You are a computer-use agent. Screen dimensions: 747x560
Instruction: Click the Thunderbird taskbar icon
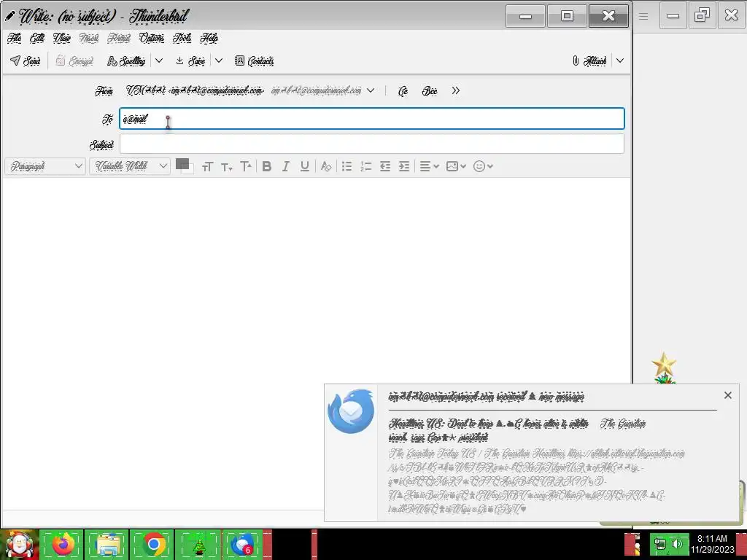244,544
